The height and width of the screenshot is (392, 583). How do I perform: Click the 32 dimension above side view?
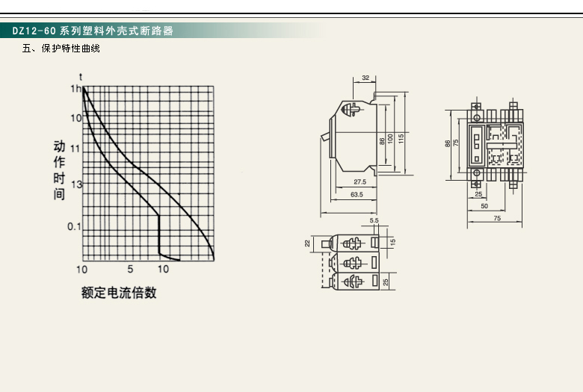[x=365, y=78]
